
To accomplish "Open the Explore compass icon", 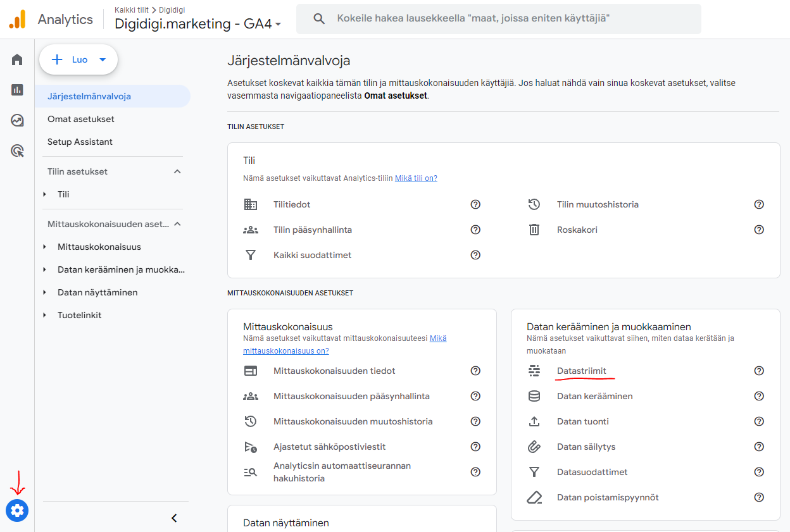I will click(16, 120).
